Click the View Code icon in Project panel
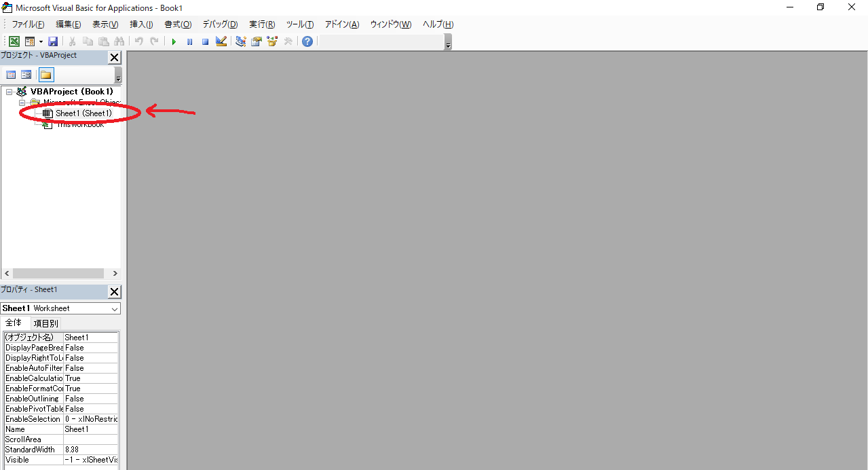Image resolution: width=868 pixels, height=470 pixels. tap(11, 75)
